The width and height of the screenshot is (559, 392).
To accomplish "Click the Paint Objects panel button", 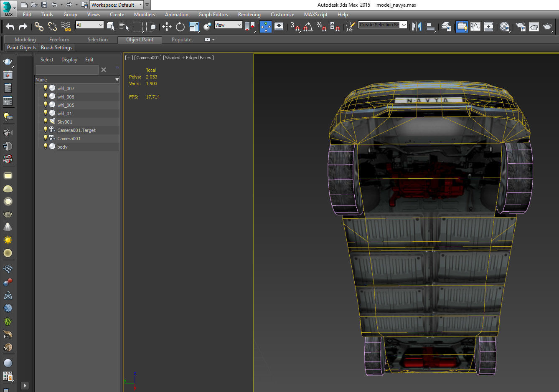I will [22, 48].
